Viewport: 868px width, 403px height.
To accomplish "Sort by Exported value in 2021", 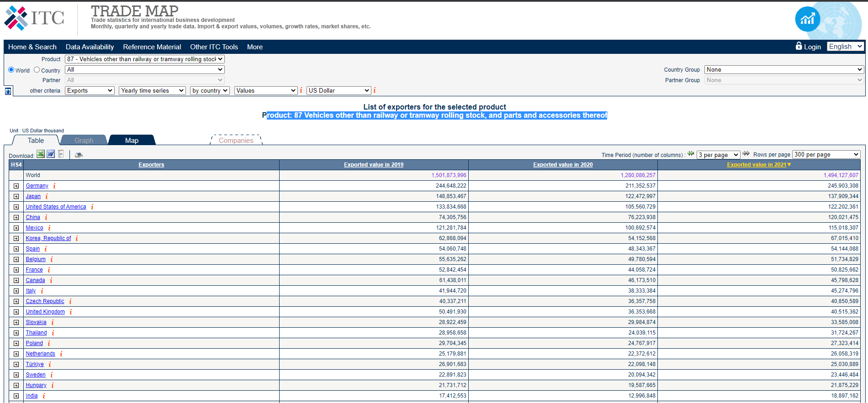I will (x=757, y=165).
